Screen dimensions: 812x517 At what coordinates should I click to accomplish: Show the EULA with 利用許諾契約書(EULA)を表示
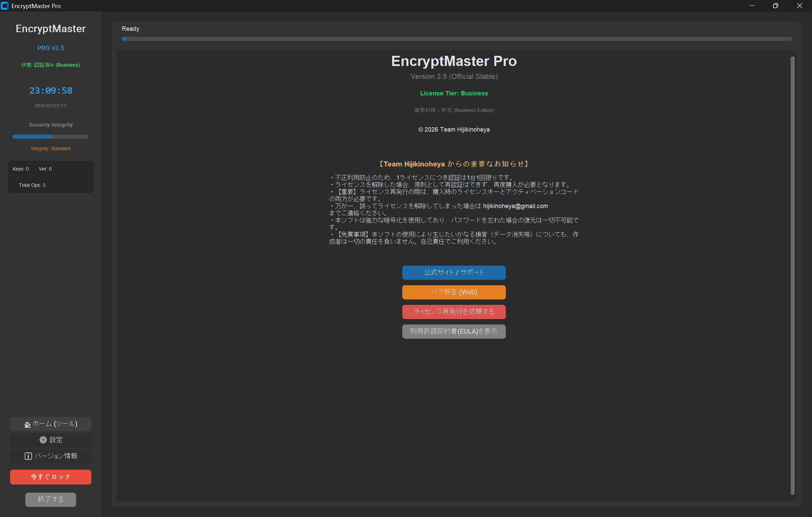pyautogui.click(x=454, y=331)
